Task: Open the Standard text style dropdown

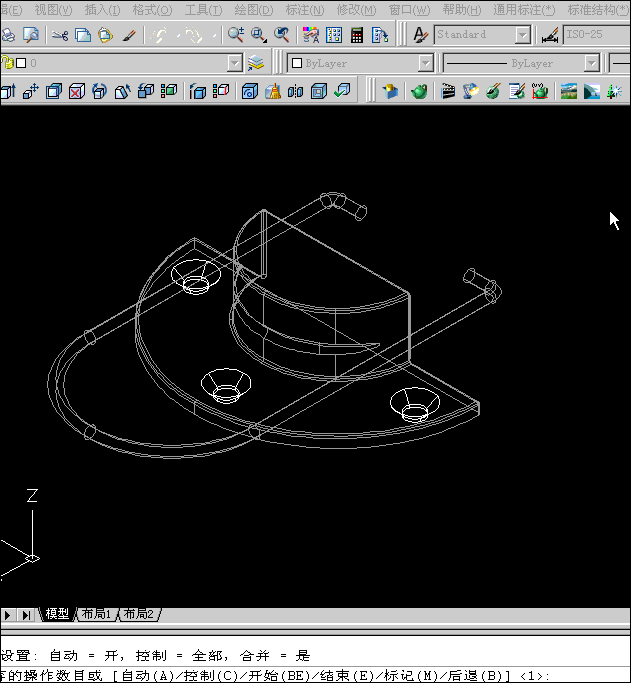Action: (x=523, y=36)
